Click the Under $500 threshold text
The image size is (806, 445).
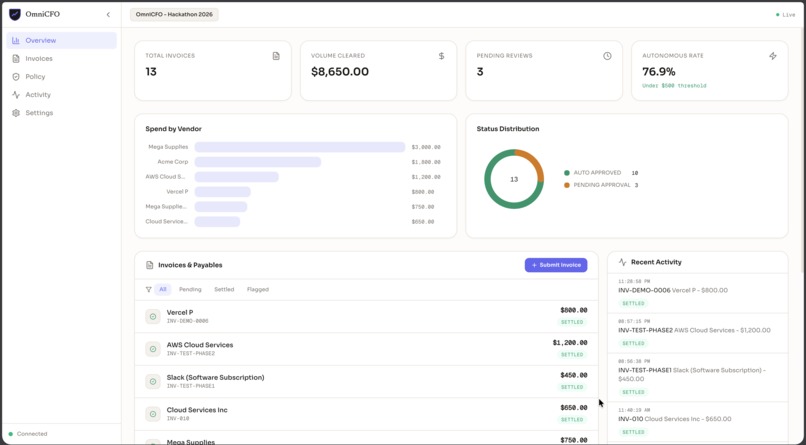coord(674,86)
